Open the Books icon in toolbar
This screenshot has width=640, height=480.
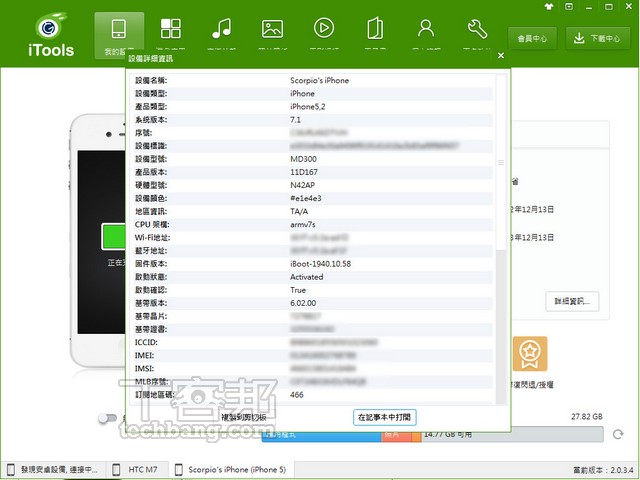coord(375,29)
